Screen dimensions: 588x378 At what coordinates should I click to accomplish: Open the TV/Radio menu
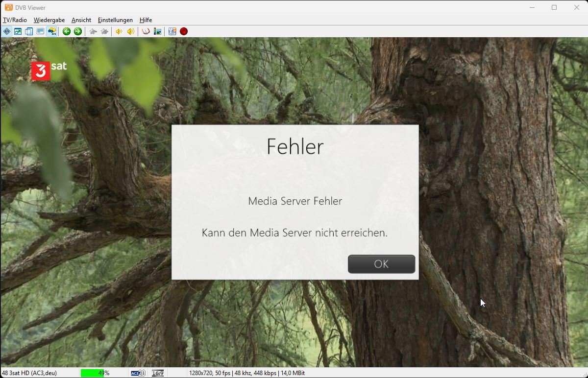click(15, 20)
